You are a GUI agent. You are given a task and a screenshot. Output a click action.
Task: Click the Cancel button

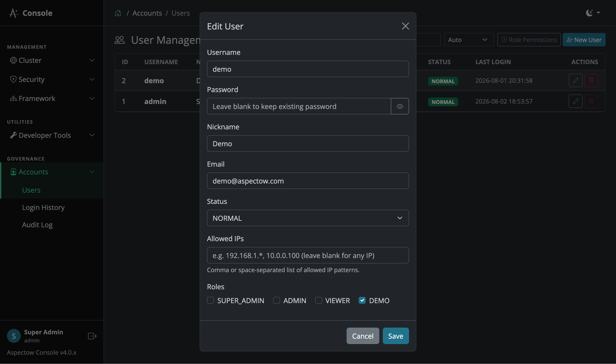[363, 336]
